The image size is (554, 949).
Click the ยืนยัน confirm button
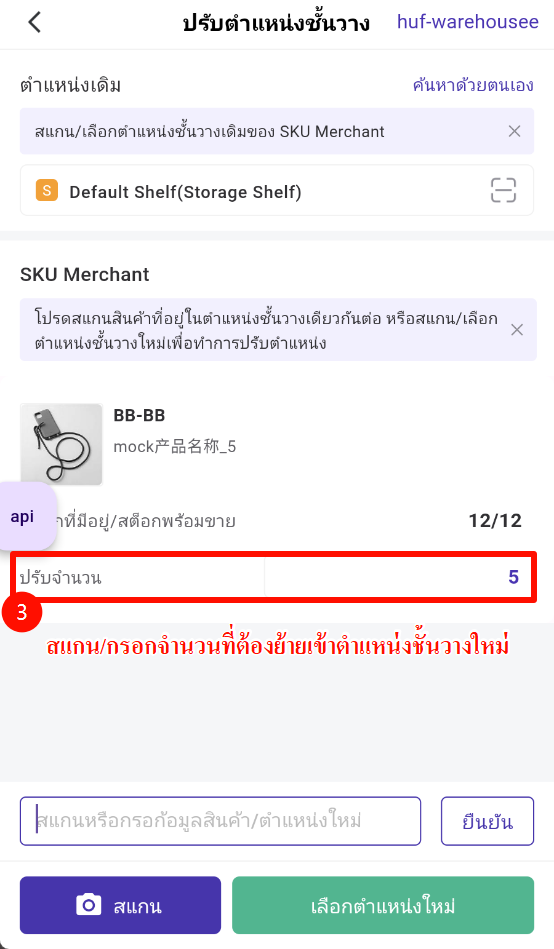click(x=487, y=821)
